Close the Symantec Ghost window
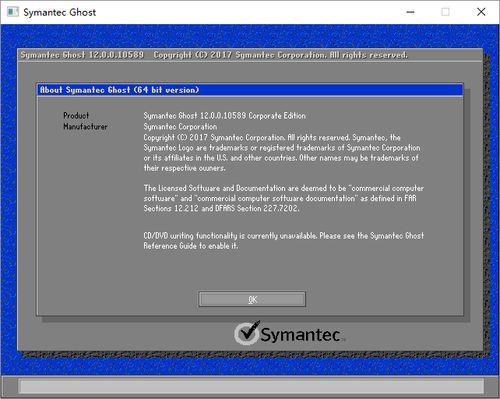The width and height of the screenshot is (500, 399). pos(481,12)
